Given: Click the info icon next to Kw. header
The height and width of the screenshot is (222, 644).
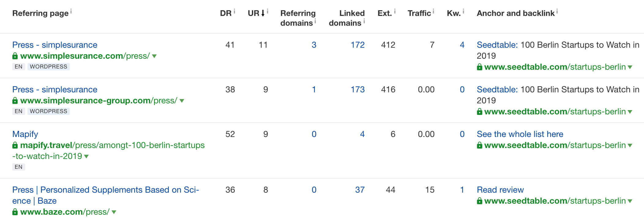Looking at the screenshot, I should tap(463, 11).
